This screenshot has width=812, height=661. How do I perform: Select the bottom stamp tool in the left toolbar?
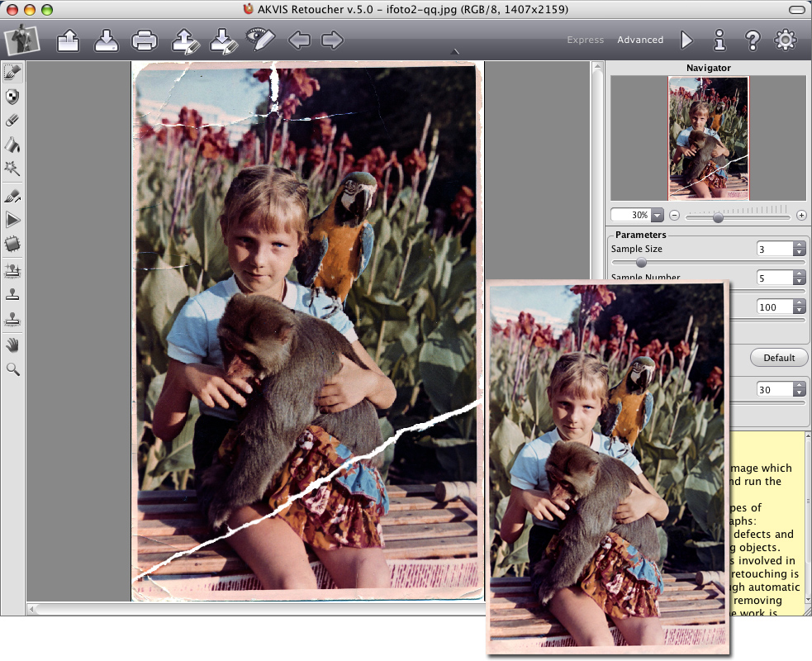(x=12, y=319)
